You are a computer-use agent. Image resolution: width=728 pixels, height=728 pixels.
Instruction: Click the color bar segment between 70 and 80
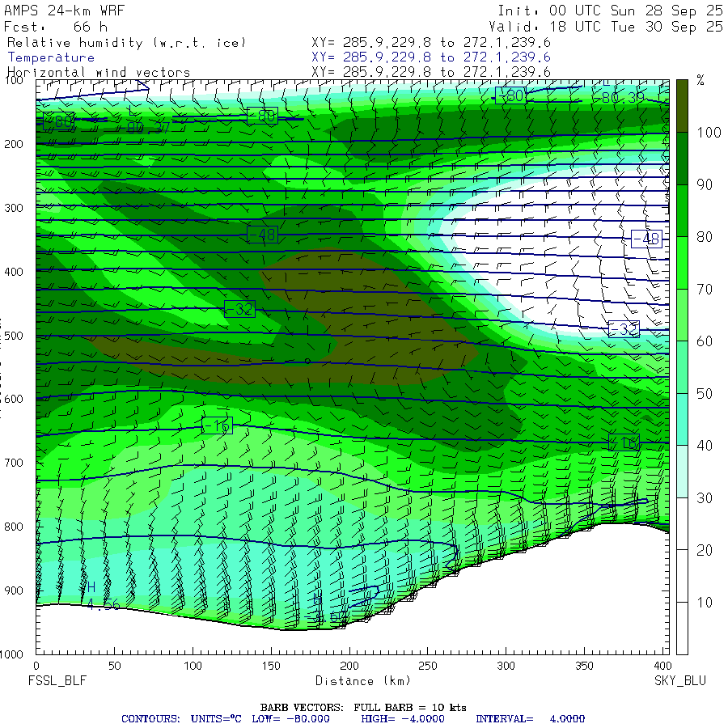[682, 263]
